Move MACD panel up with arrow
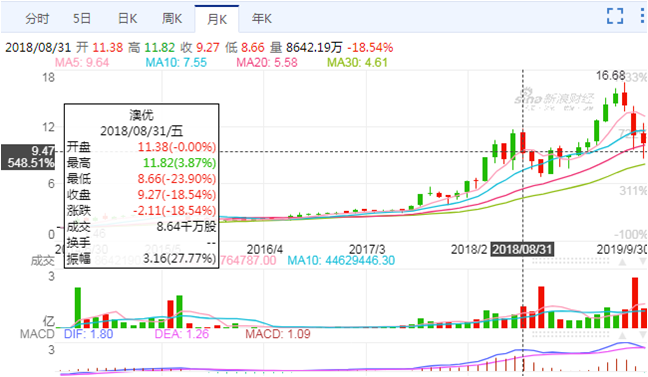The image size is (648, 377). pos(622,334)
